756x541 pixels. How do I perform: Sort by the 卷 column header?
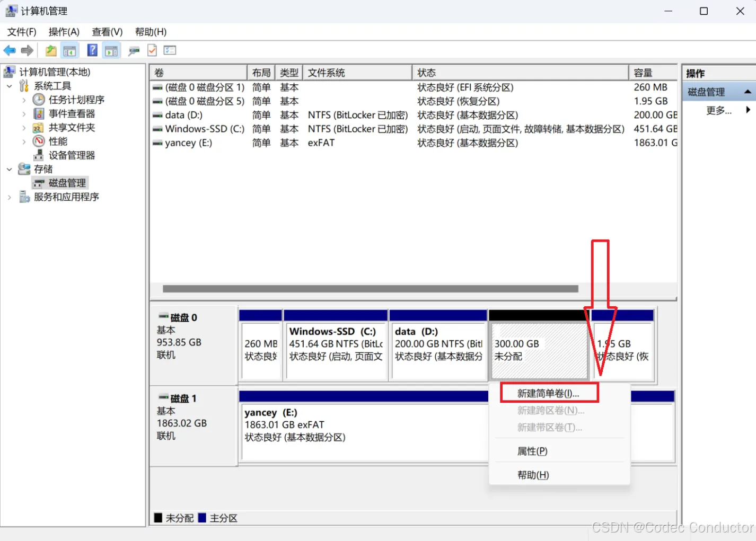pos(198,73)
